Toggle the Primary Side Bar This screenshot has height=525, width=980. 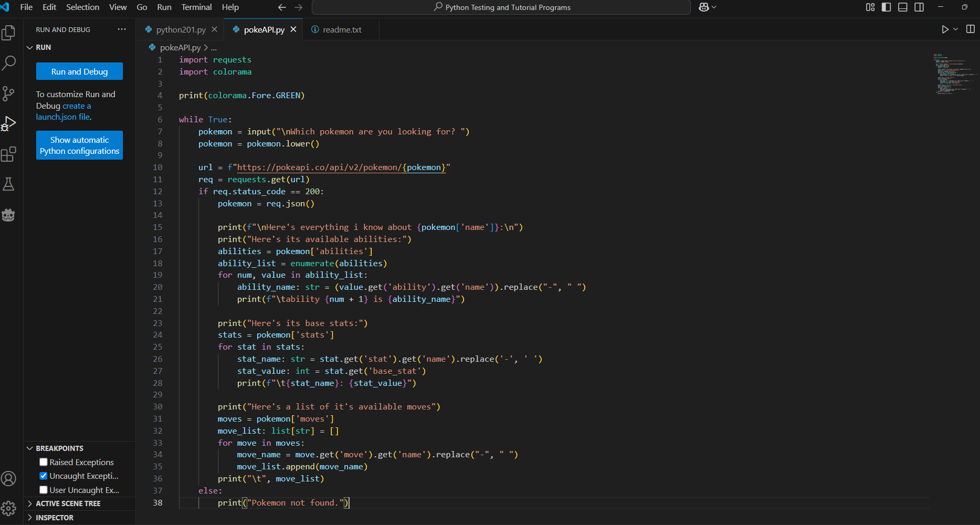tap(887, 7)
